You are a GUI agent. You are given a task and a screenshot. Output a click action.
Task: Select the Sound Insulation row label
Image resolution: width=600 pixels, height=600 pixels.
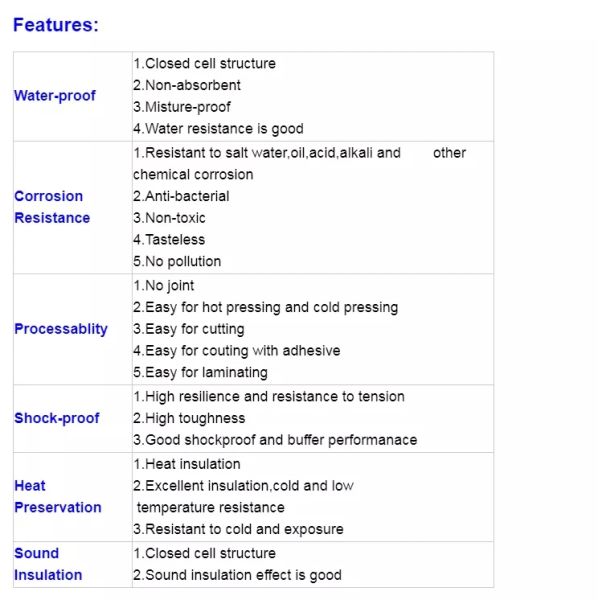tap(48, 564)
